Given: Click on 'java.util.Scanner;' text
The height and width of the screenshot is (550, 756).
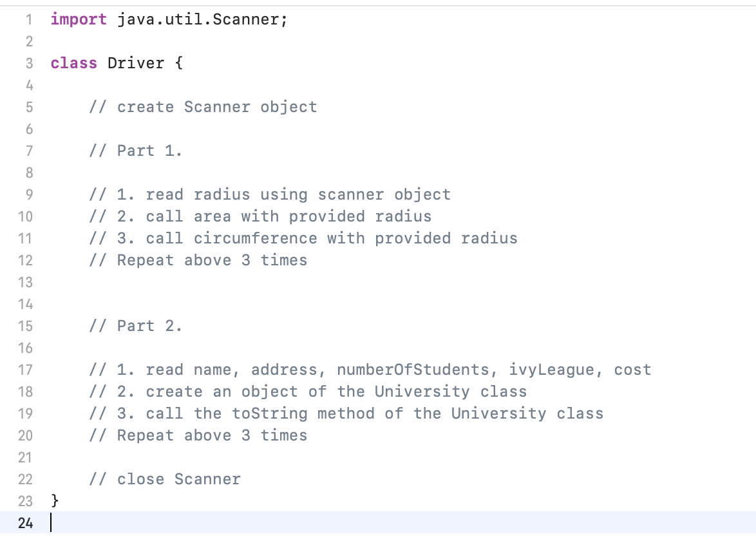Looking at the screenshot, I should (x=202, y=19).
